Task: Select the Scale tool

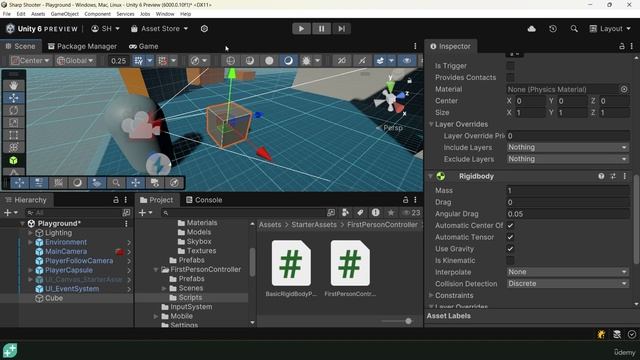Action: click(x=13, y=122)
